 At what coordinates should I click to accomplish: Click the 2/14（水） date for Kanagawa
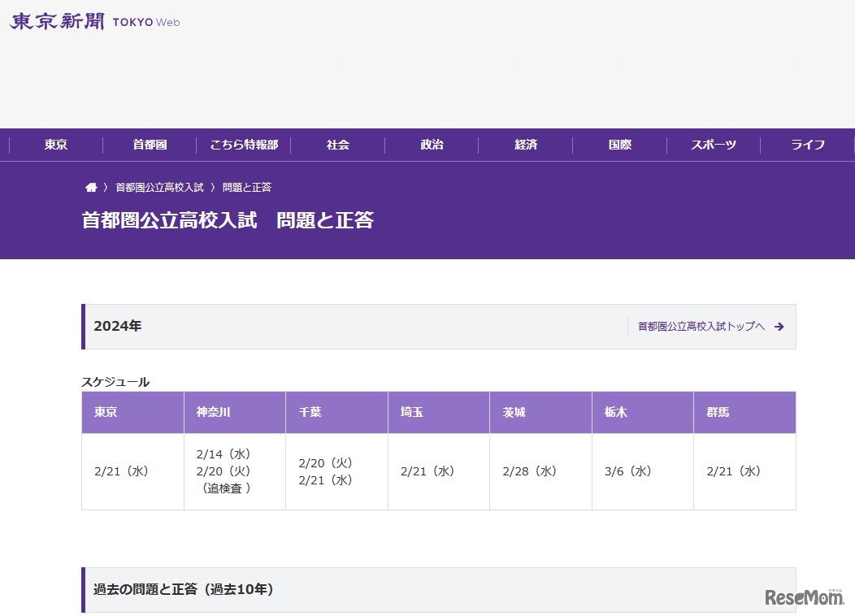pos(223,454)
